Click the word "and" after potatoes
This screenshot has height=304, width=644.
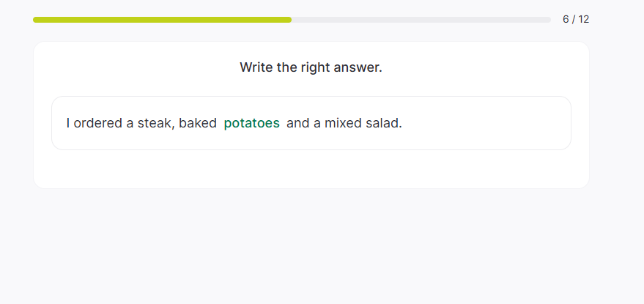298,123
